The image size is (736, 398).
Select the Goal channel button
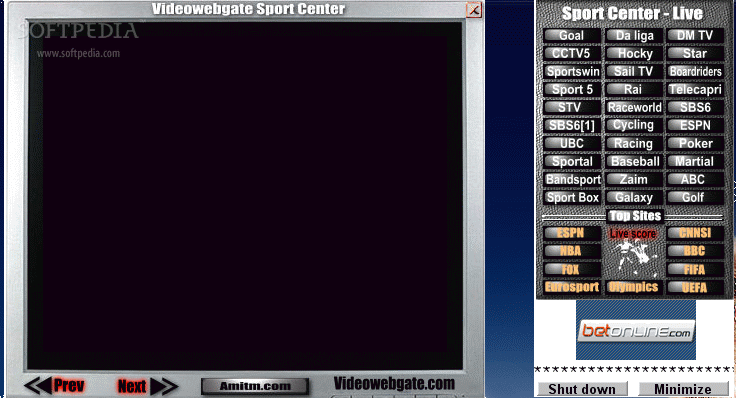click(572, 36)
